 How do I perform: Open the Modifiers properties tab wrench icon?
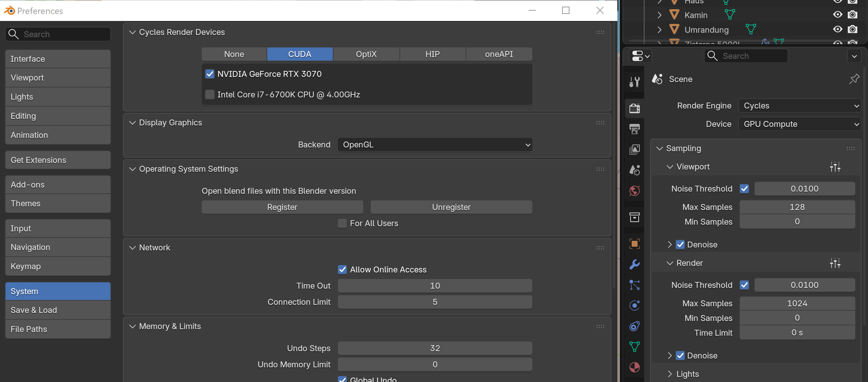pyautogui.click(x=634, y=264)
